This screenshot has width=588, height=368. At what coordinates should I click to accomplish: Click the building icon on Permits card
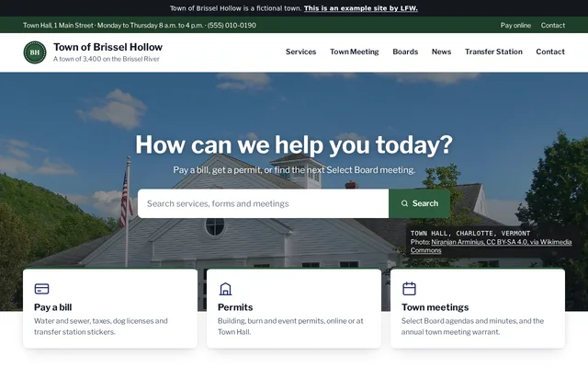point(225,289)
